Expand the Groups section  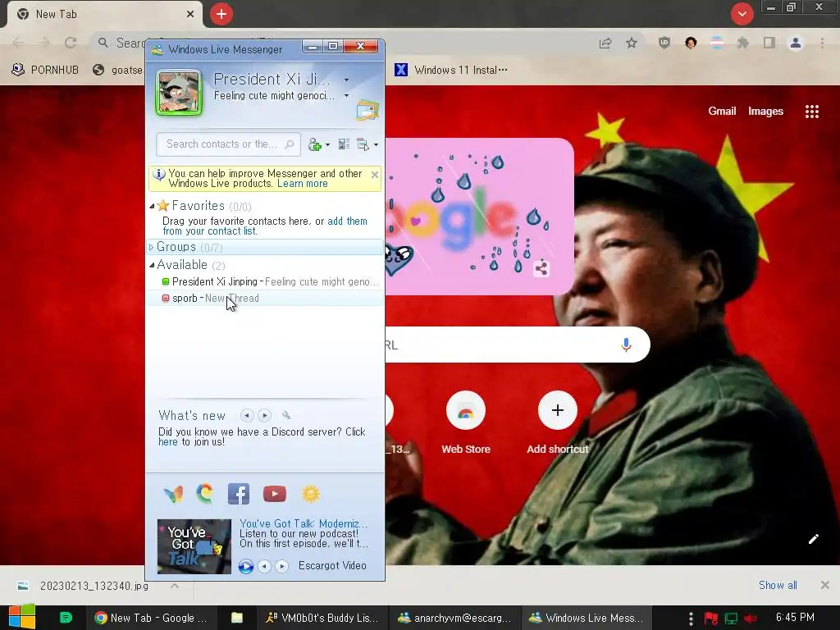[151, 247]
